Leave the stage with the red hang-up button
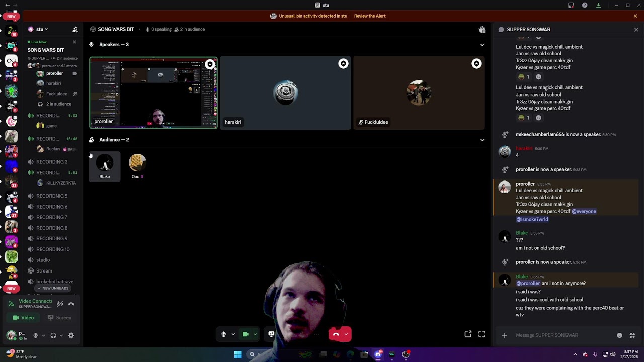Viewport: 644px width, 362px height. tap(336, 334)
